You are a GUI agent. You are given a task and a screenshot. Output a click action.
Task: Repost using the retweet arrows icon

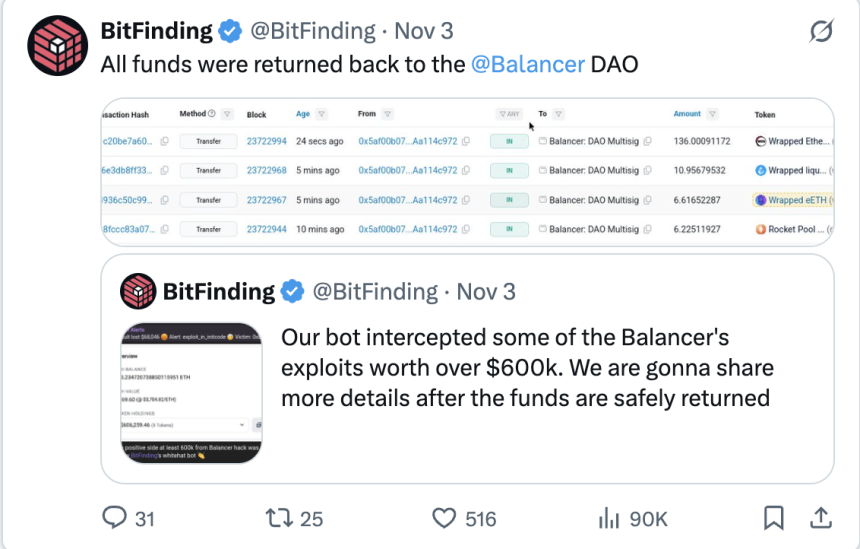tap(277, 517)
